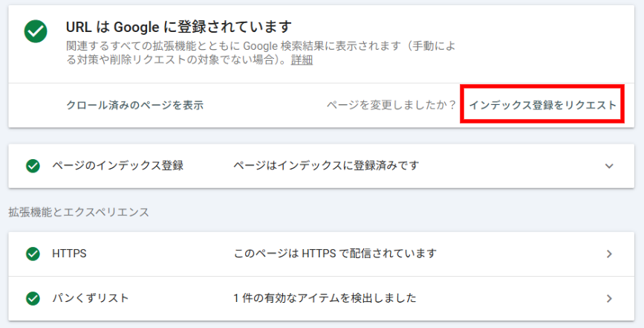The height and width of the screenshot is (328, 644).
Task: Click the grey description paragraph under the title
Action: (x=260, y=53)
